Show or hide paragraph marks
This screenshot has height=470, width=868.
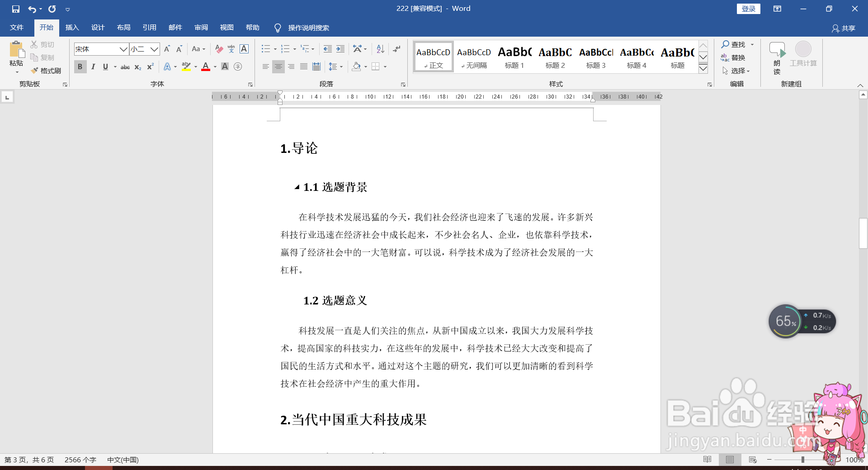[x=396, y=49]
